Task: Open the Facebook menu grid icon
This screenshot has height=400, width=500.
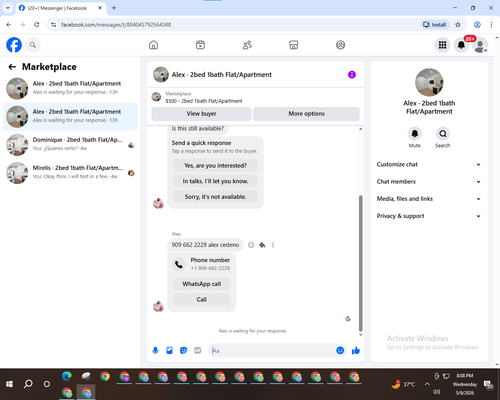Action: (442, 45)
